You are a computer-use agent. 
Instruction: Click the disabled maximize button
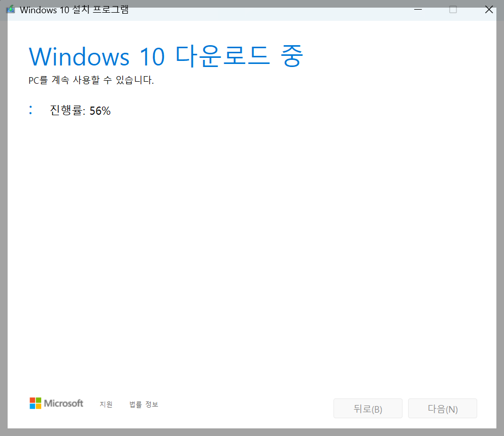[x=453, y=10]
